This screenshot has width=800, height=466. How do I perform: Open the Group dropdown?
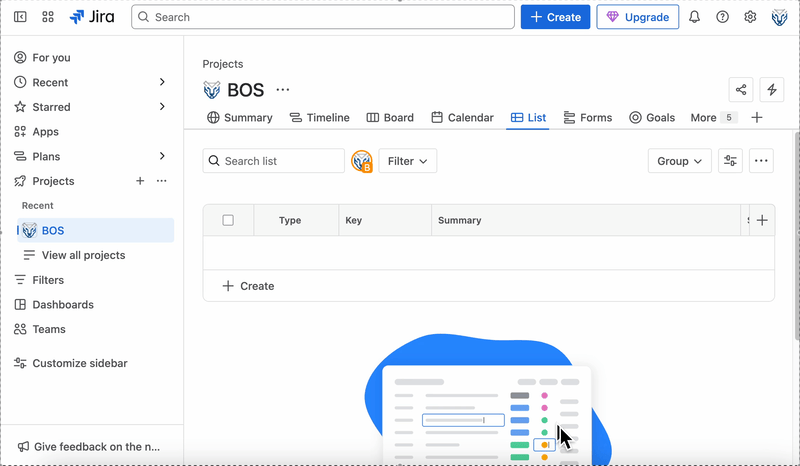680,161
